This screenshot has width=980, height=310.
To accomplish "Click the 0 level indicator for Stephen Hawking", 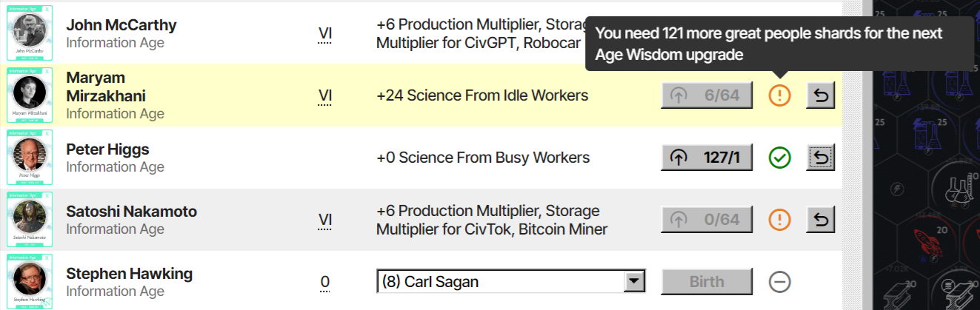I will tap(325, 283).
